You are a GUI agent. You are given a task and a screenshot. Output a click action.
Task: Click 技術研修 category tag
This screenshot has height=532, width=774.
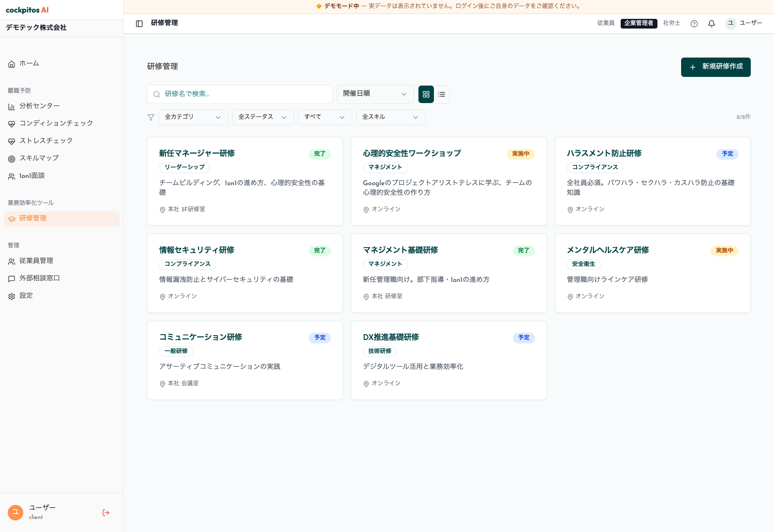pyautogui.click(x=380, y=351)
